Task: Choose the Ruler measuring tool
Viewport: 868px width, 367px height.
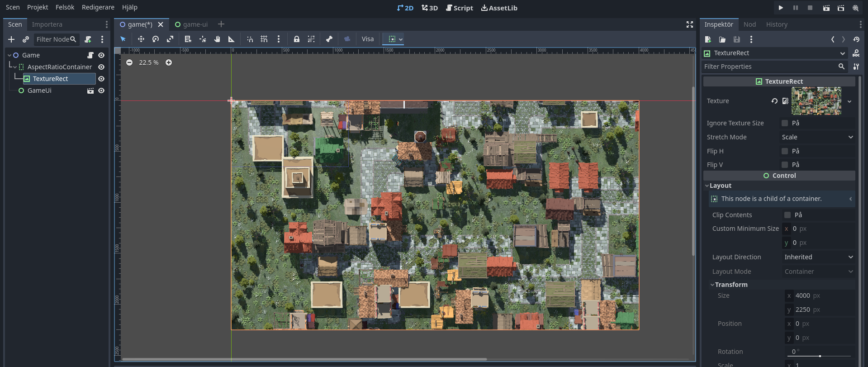Action: pyautogui.click(x=232, y=39)
